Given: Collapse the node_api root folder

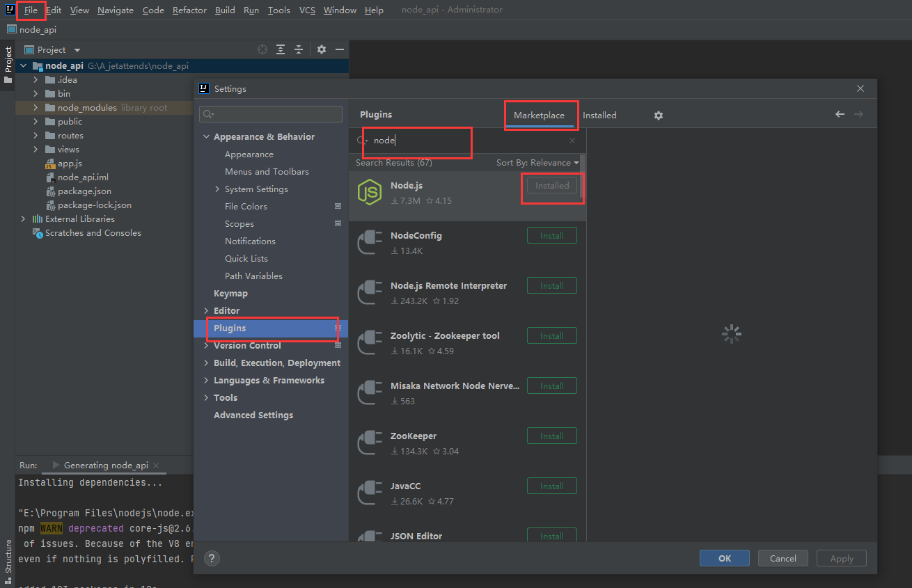Looking at the screenshot, I should tap(24, 66).
